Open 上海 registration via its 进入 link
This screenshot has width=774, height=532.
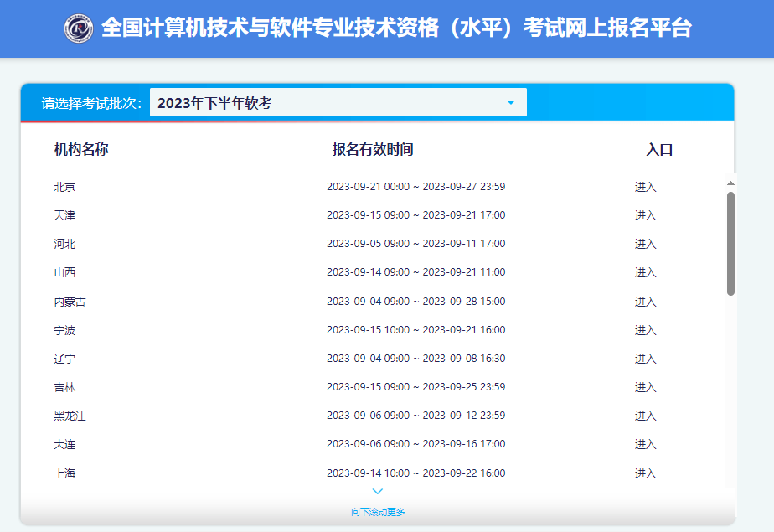click(x=646, y=473)
